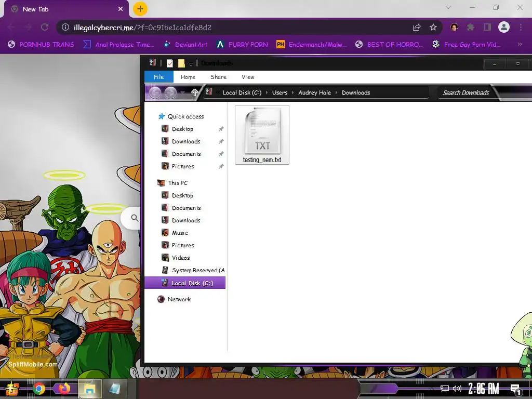Image resolution: width=532 pixels, height=399 pixels.
Task: Open the Chrome profile account button
Action: click(x=504, y=27)
